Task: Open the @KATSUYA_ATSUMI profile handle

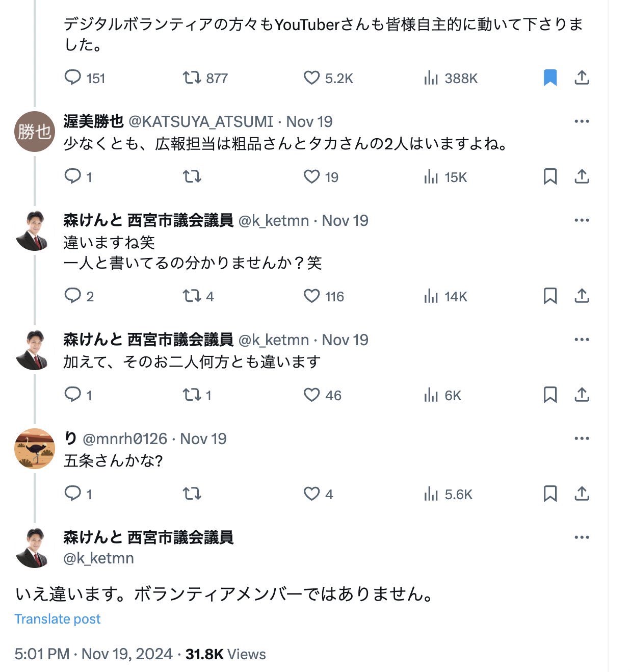Action: pyautogui.click(x=201, y=121)
